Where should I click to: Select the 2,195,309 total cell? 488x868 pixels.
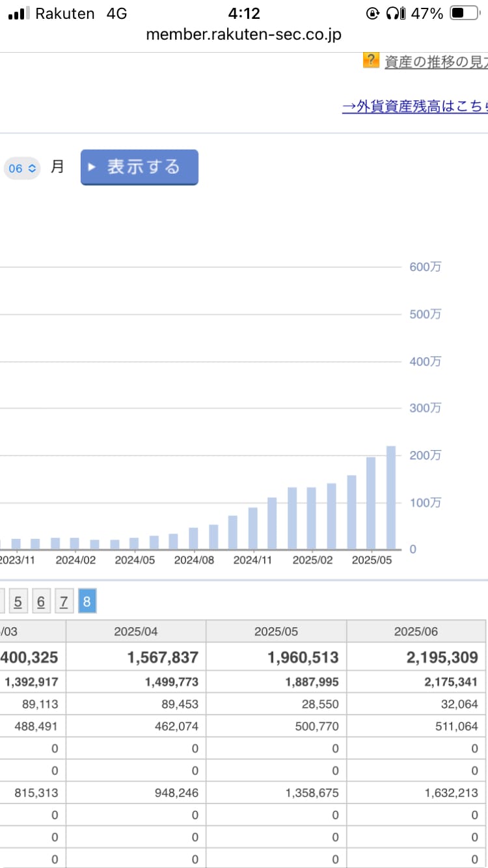click(x=442, y=658)
